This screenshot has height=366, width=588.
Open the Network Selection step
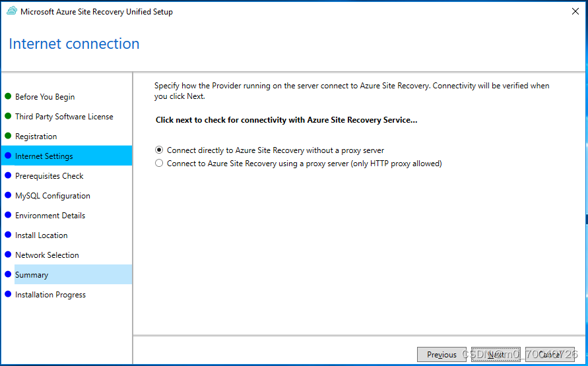[47, 255]
